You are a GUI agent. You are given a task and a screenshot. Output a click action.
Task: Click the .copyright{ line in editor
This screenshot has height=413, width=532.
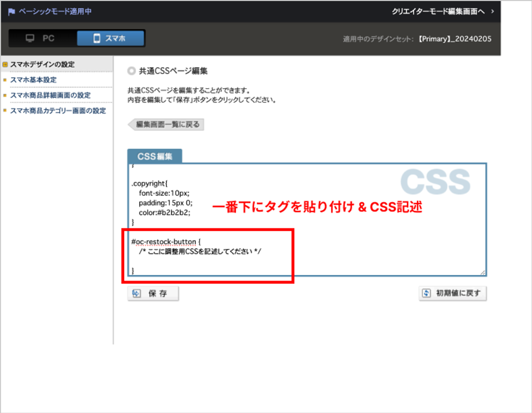click(150, 183)
